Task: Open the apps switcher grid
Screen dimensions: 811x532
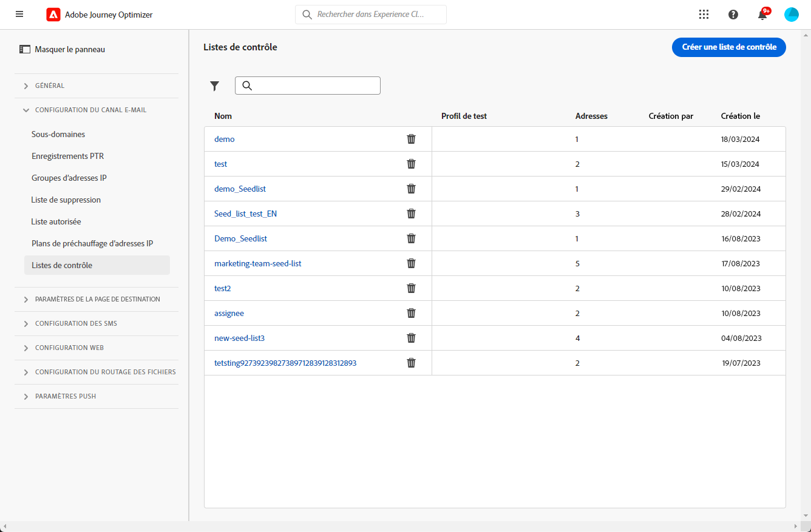Action: [x=704, y=15]
